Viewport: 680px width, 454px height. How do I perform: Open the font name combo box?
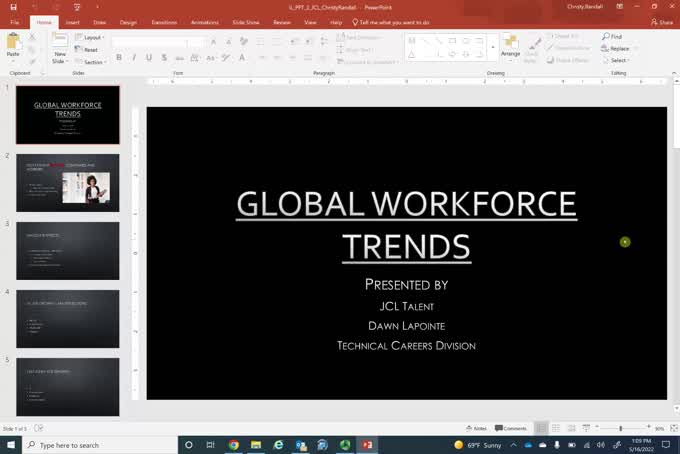(x=150, y=42)
